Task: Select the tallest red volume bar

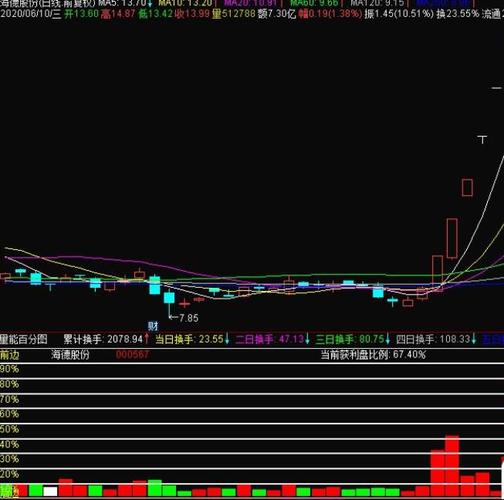Action: point(452,465)
